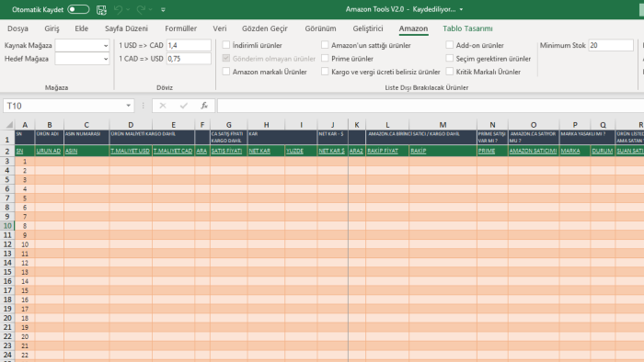This screenshot has height=362, width=644.
Task: Open the Dosya menu
Action: [17, 28]
